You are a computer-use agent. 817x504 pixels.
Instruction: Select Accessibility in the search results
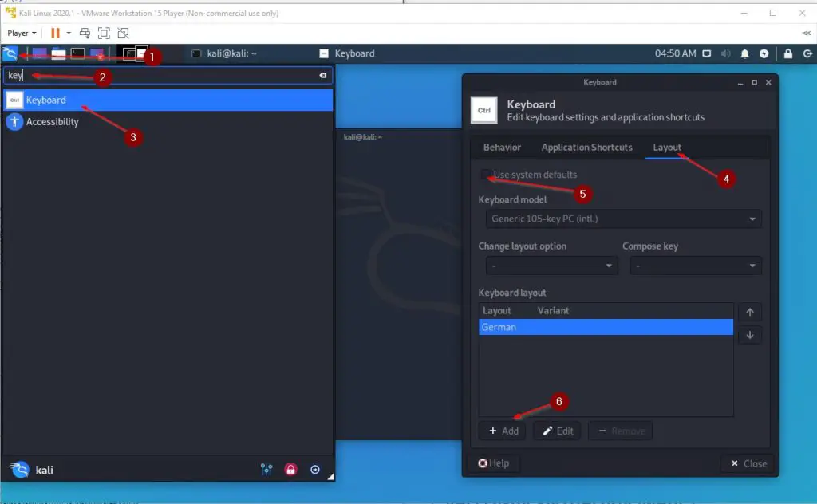point(168,122)
